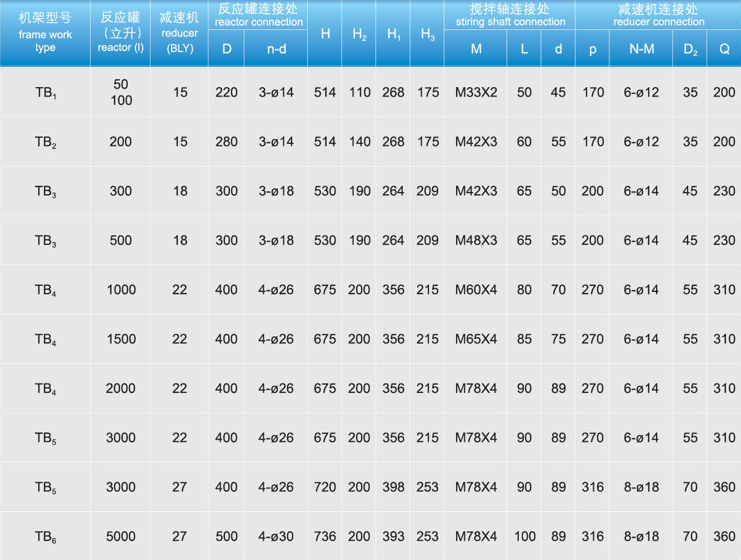The height and width of the screenshot is (560, 741).
Task: Click the 1500 reactor volume cell
Action: 121,339
